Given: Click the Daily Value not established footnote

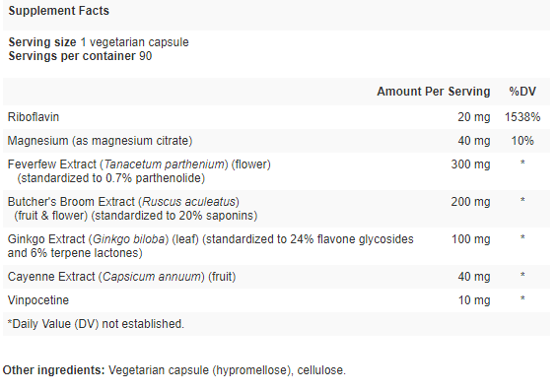Looking at the screenshot, I should [x=96, y=324].
